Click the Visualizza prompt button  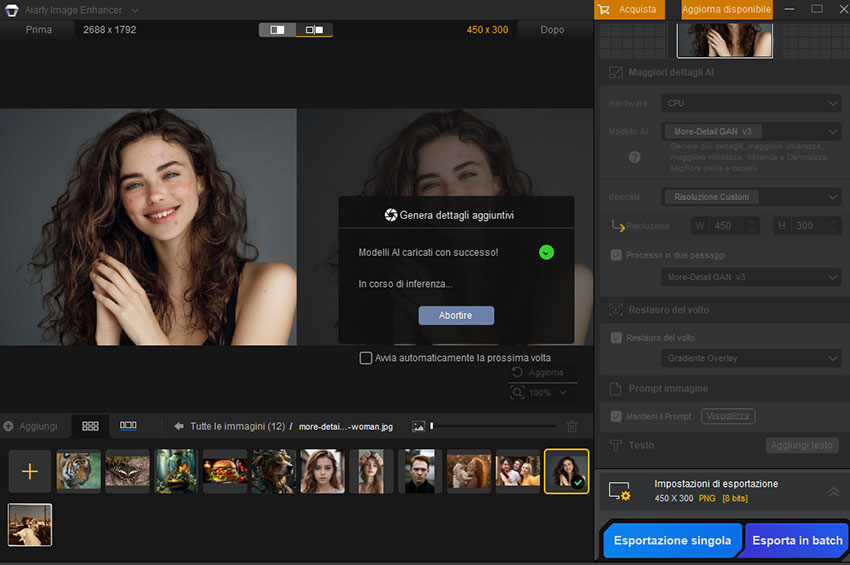coord(728,416)
